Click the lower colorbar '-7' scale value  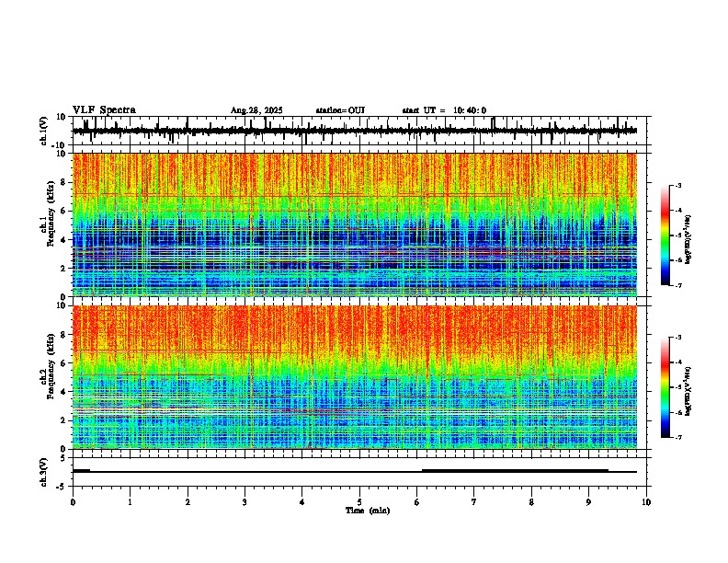tap(677, 437)
